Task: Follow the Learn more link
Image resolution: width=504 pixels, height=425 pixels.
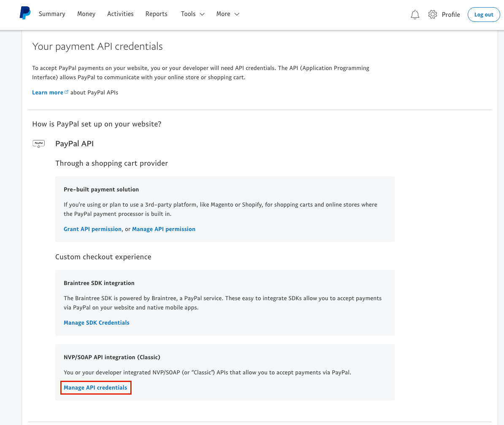Action: click(x=48, y=92)
